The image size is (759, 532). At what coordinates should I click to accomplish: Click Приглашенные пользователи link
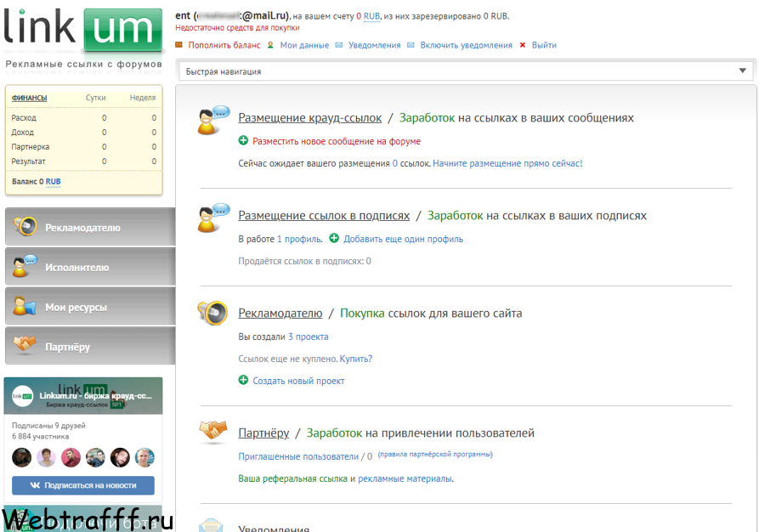(x=298, y=456)
